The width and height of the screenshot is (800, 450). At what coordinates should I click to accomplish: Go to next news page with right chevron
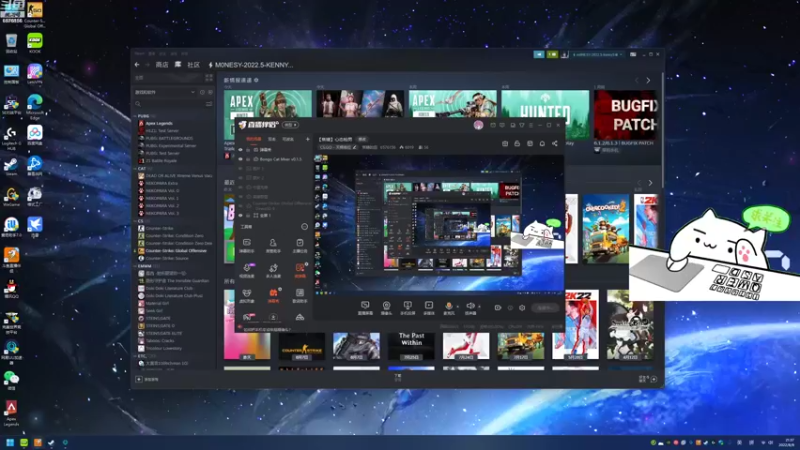click(x=648, y=81)
